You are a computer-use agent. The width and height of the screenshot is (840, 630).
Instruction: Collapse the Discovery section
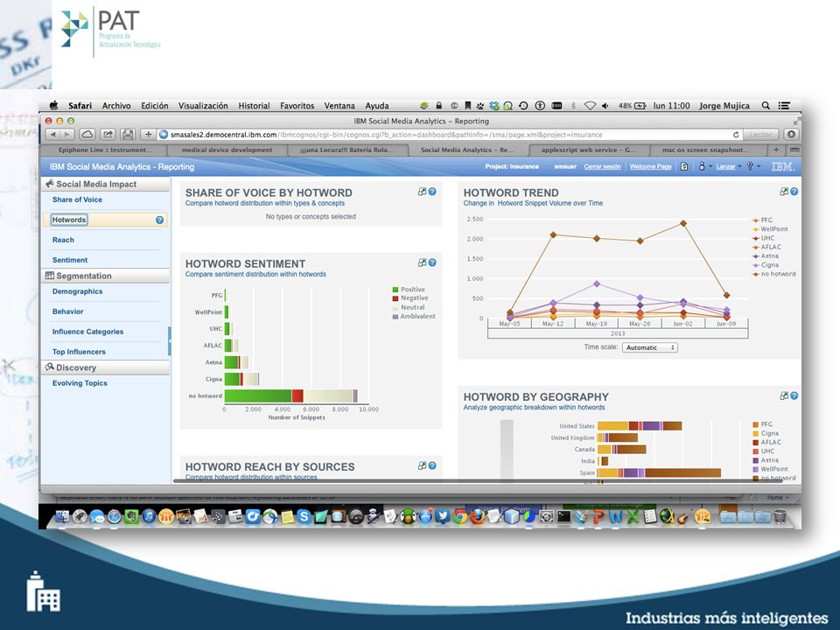(x=106, y=367)
